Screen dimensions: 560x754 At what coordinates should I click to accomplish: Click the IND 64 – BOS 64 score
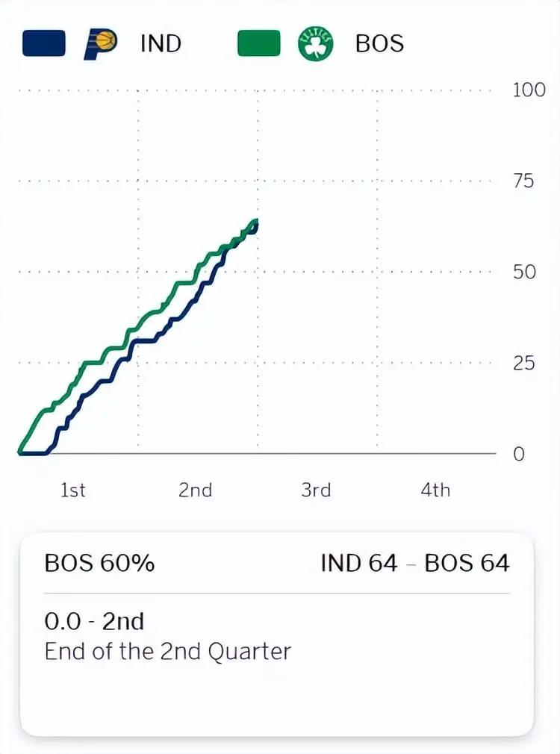(415, 563)
